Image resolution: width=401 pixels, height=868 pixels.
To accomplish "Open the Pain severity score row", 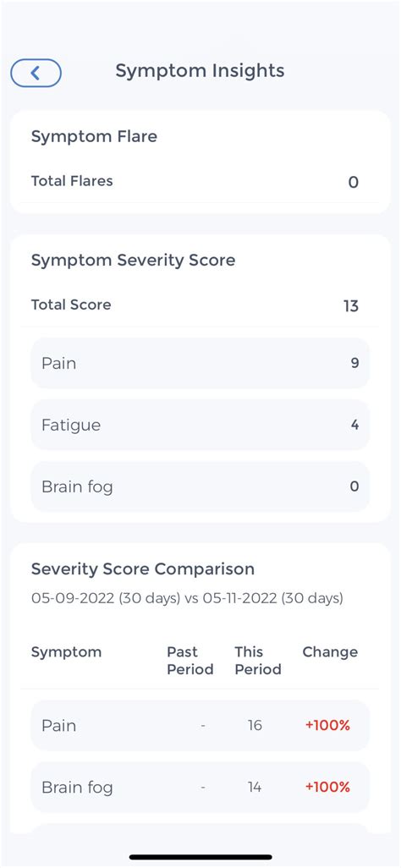I will click(x=200, y=363).
